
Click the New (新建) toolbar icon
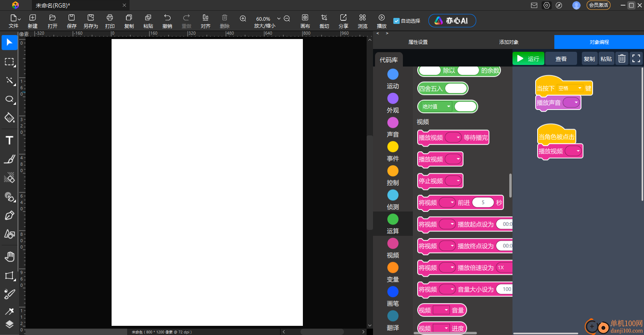(33, 21)
